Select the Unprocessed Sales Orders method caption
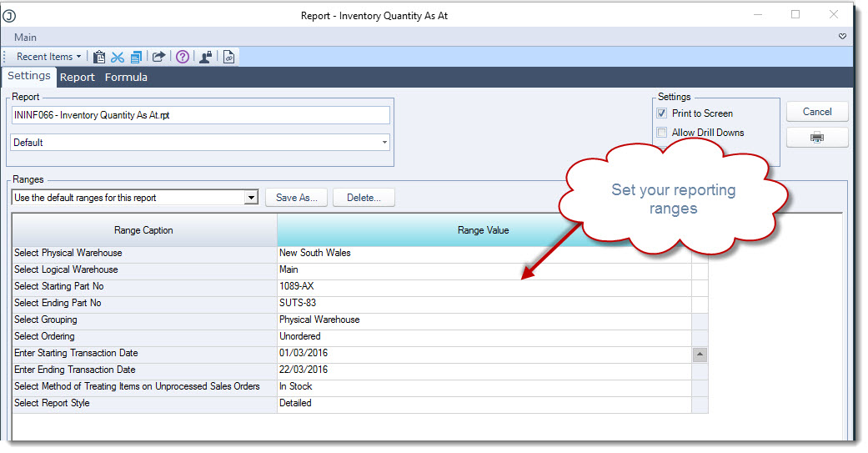 pos(144,386)
